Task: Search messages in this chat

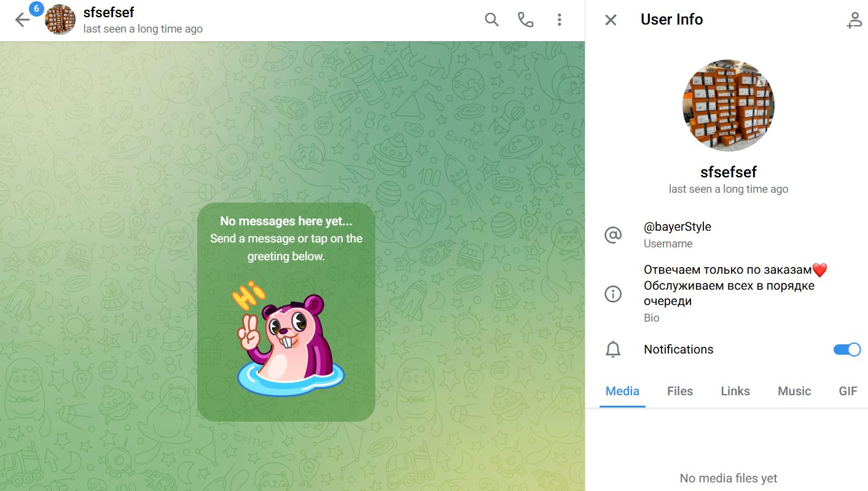Action: coord(491,20)
